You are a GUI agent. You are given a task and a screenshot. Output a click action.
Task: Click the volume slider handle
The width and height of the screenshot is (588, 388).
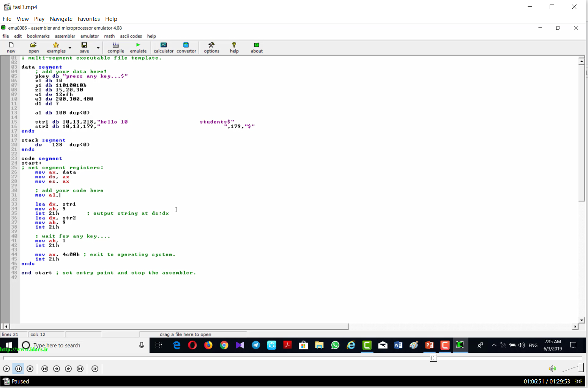point(581,368)
